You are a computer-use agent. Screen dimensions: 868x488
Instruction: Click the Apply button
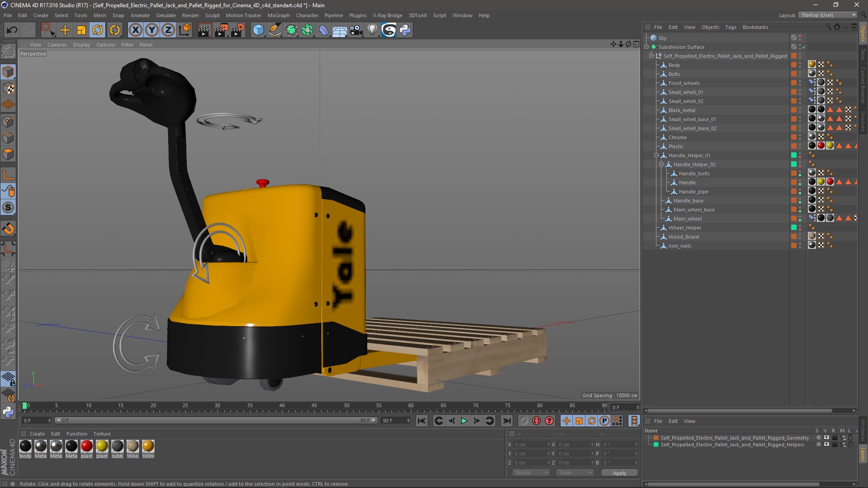pyautogui.click(x=619, y=473)
